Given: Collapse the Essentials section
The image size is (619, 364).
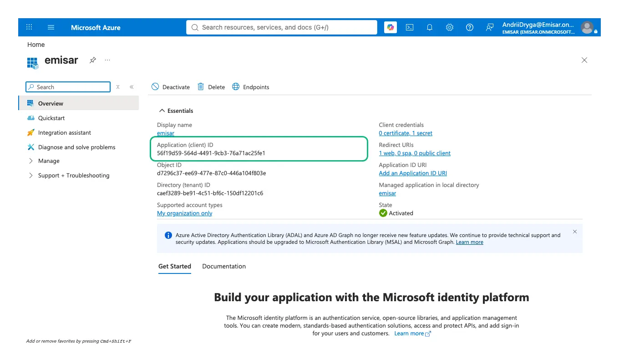Looking at the screenshot, I should pos(176,111).
